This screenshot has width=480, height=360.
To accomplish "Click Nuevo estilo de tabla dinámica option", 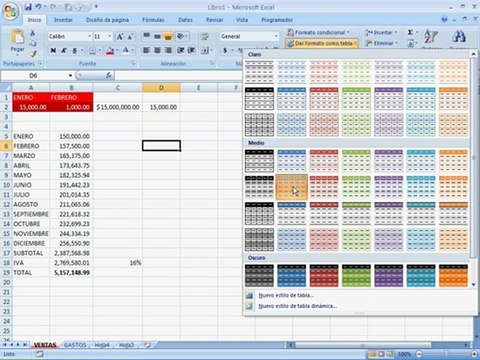I will point(298,306).
